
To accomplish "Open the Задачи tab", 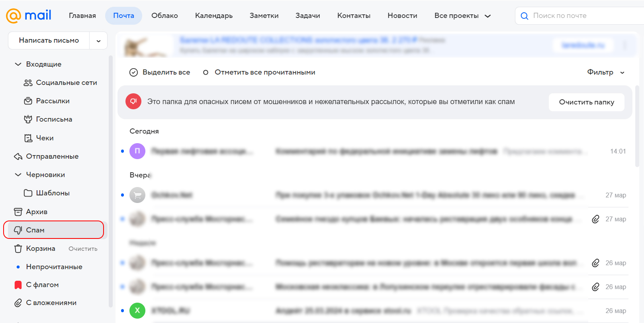I will [x=308, y=16].
